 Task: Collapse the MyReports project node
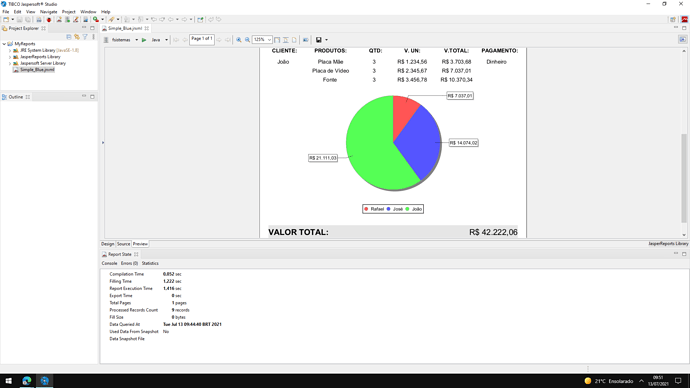click(4, 44)
